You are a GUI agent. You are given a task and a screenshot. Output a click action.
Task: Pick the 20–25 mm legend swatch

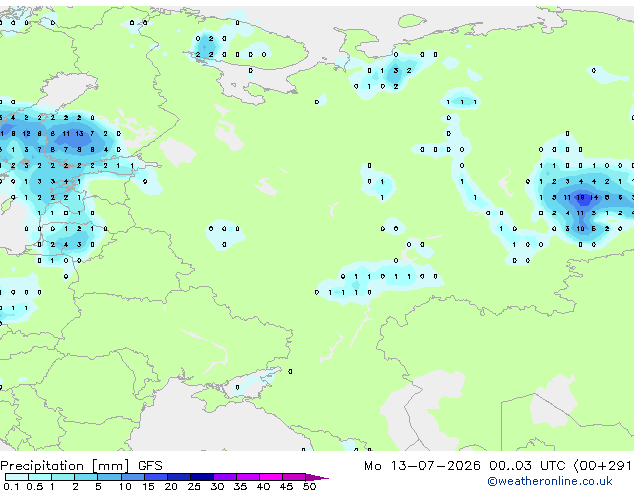coord(178,477)
